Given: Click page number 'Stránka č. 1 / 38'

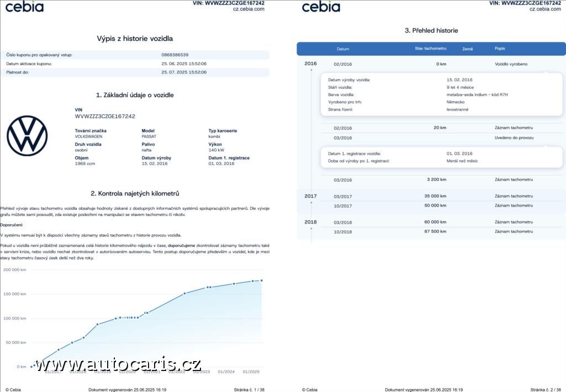Looking at the screenshot, I should [249, 390].
